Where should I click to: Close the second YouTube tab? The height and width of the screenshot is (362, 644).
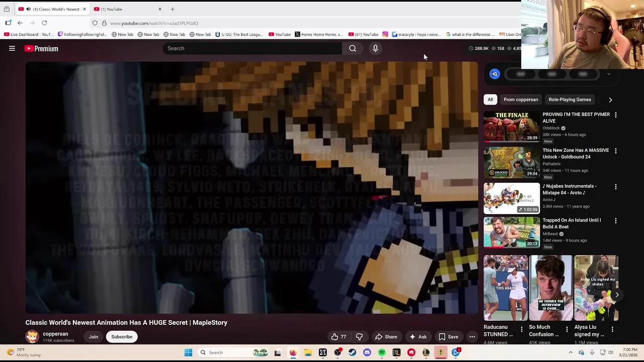160,9
